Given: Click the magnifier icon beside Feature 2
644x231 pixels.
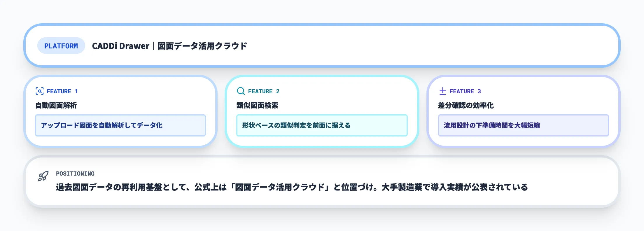Looking at the screenshot, I should coord(241,91).
